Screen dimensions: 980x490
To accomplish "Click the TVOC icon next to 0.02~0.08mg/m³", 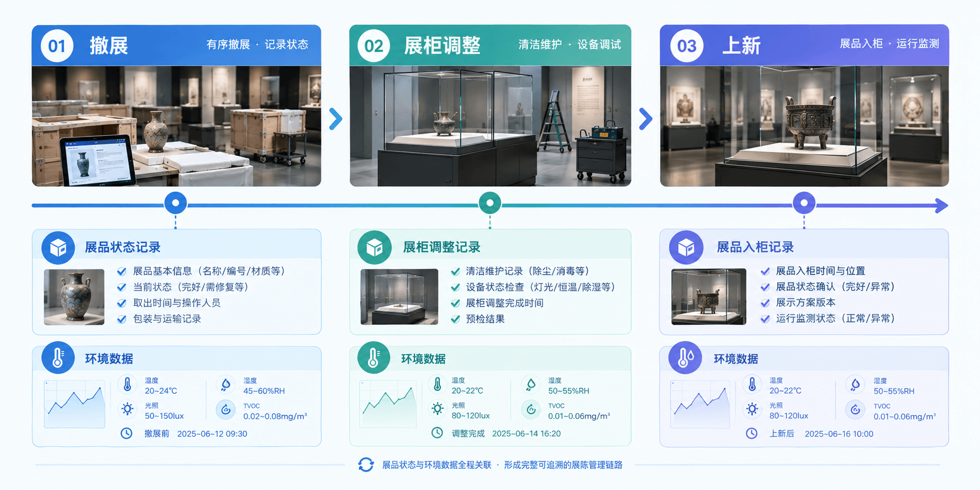I will pos(225,409).
